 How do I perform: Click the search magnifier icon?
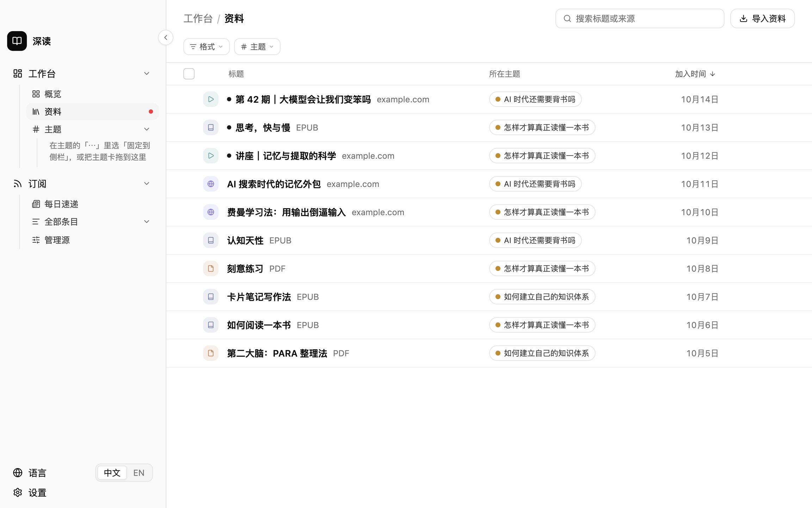(567, 18)
